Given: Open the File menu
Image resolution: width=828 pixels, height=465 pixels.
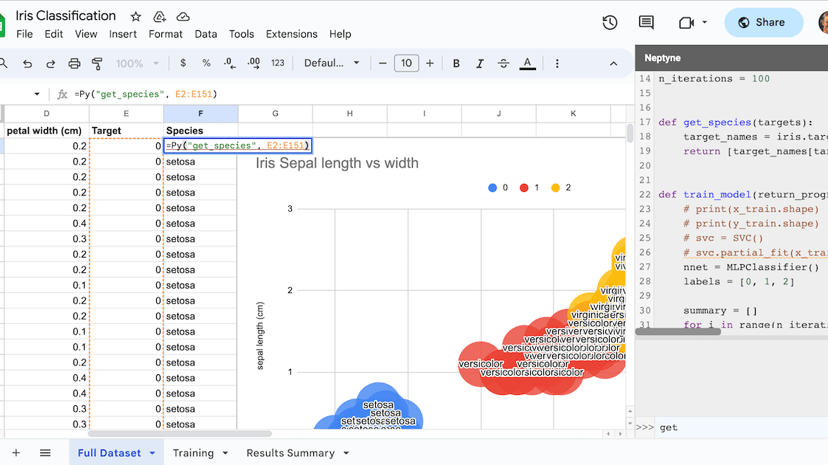Looking at the screenshot, I should (24, 34).
